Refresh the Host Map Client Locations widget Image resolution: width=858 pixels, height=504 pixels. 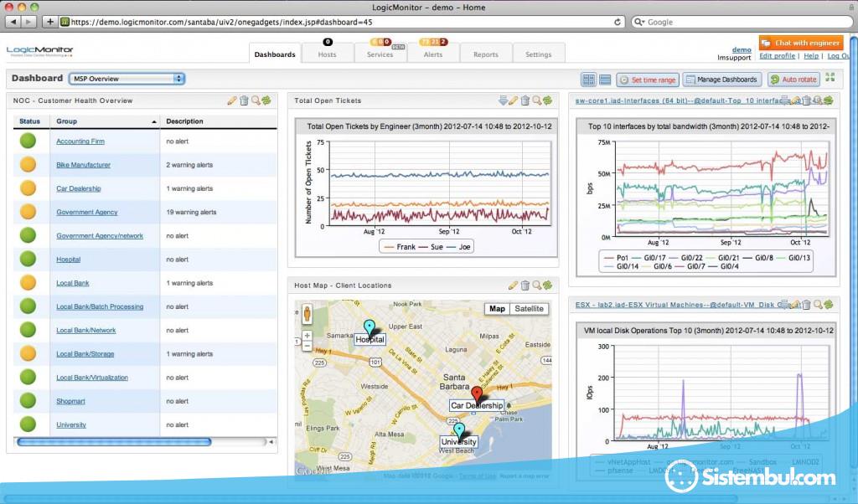548,285
